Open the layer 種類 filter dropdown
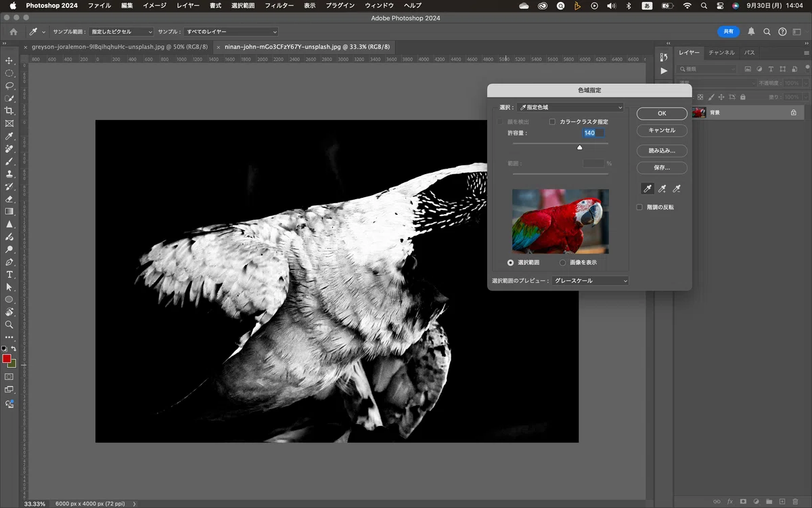 click(707, 69)
